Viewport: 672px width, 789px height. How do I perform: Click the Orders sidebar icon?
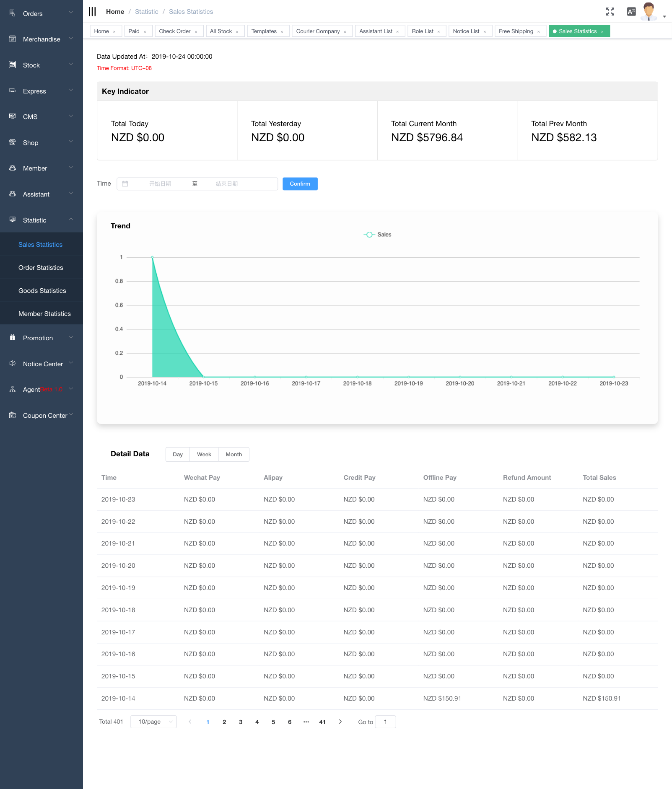click(x=13, y=13)
